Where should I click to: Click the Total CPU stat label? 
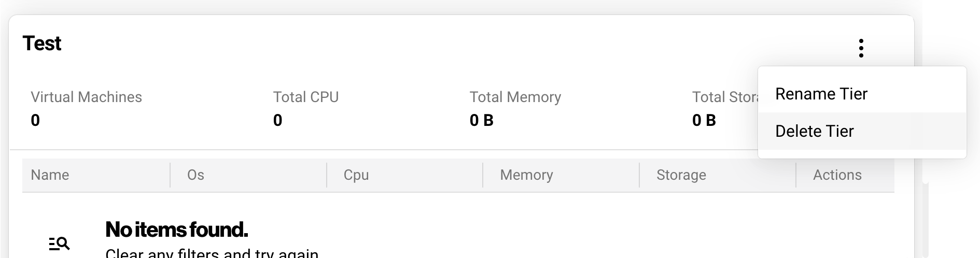click(305, 97)
